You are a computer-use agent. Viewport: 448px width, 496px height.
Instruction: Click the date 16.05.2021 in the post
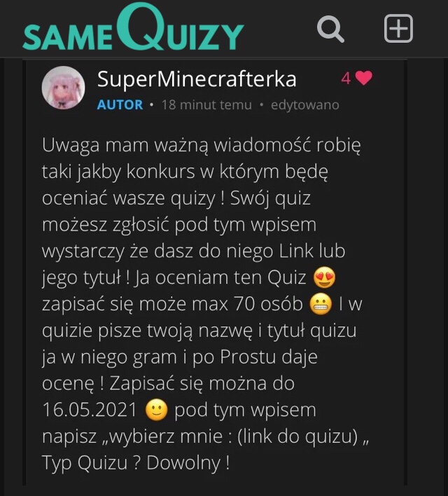(x=90, y=410)
